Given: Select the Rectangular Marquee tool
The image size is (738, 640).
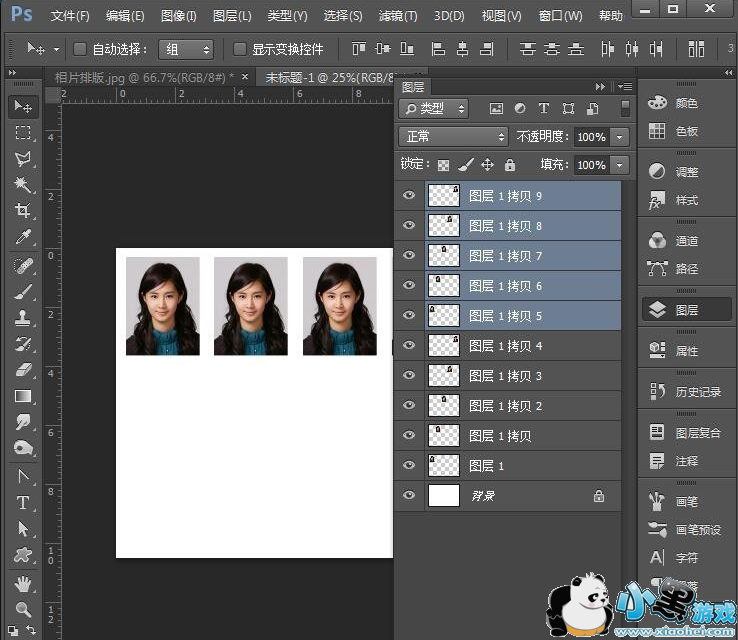Looking at the screenshot, I should 22,133.
